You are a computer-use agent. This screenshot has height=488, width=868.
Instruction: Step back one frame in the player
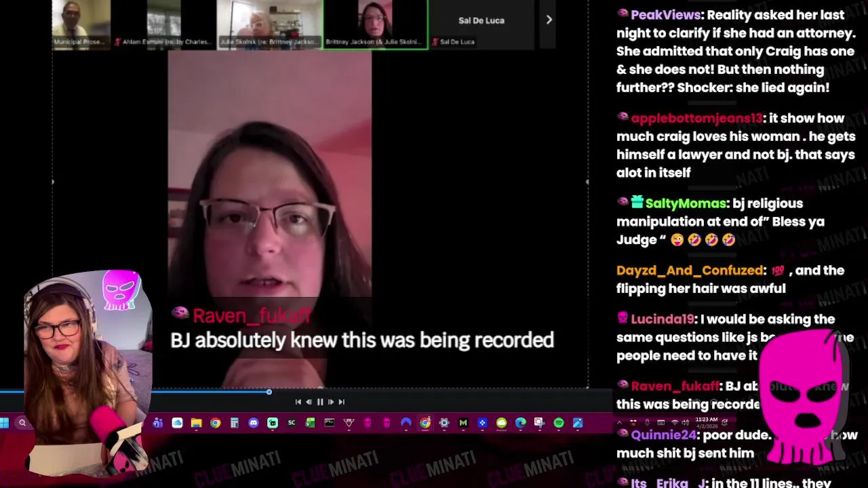[309, 402]
